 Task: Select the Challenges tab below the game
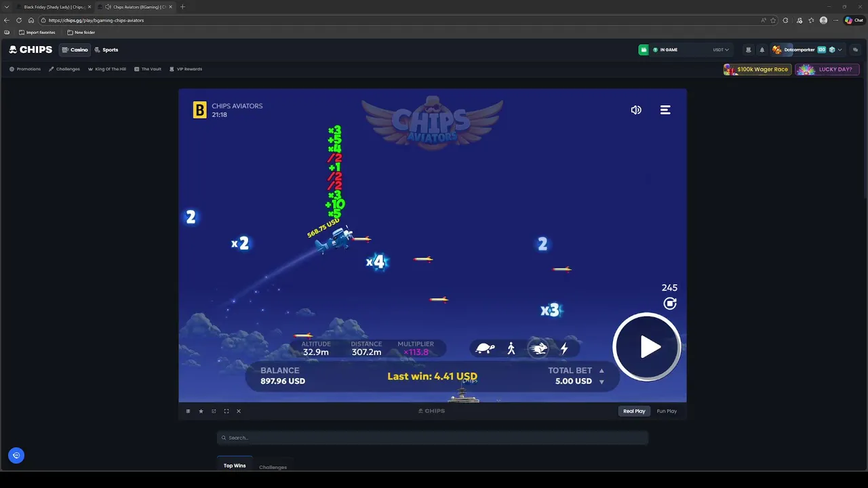[273, 467]
